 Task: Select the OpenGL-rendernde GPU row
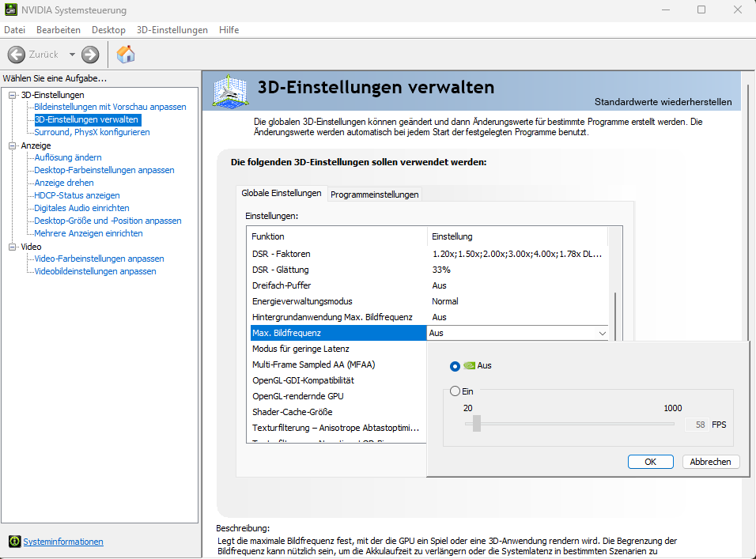338,396
